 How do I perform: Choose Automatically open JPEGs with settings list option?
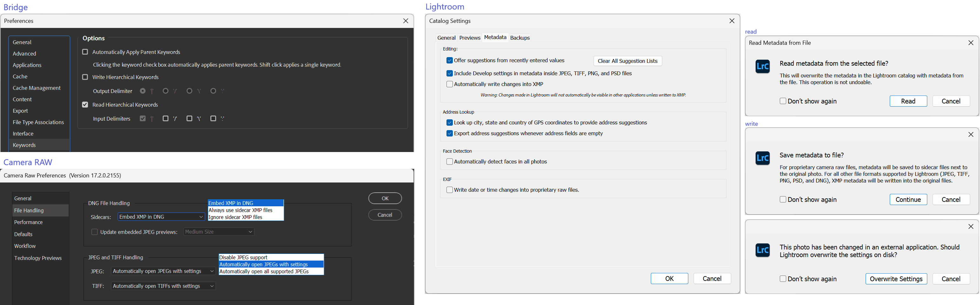(271, 264)
